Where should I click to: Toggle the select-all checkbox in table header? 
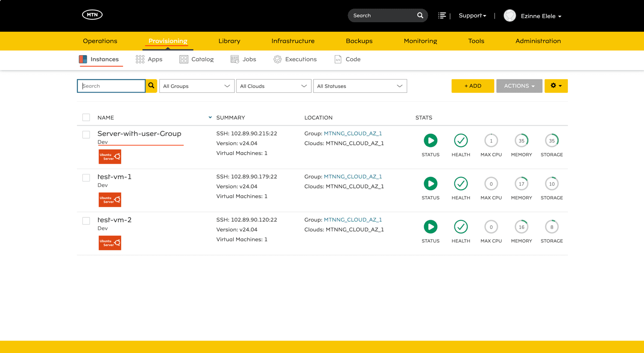(86, 118)
